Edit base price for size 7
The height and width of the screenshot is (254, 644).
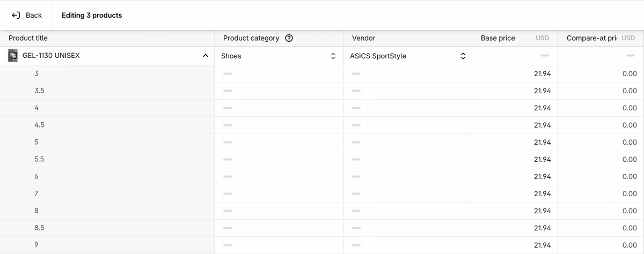tap(515, 193)
